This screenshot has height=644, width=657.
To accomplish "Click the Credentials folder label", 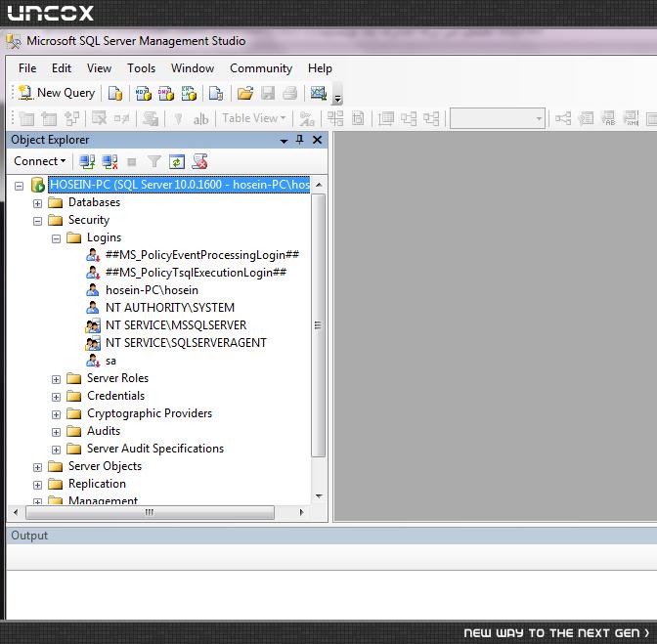I will 115,396.
